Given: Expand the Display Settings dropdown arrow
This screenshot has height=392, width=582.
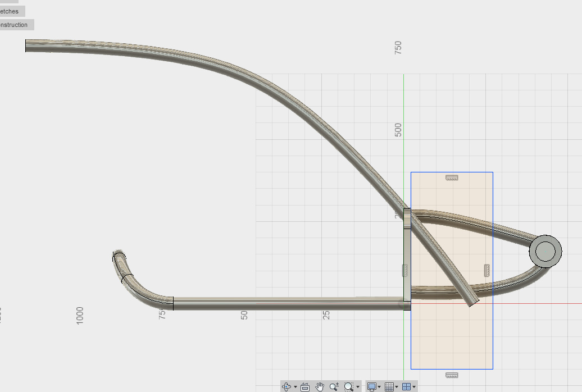Looking at the screenshot, I should pos(379,387).
